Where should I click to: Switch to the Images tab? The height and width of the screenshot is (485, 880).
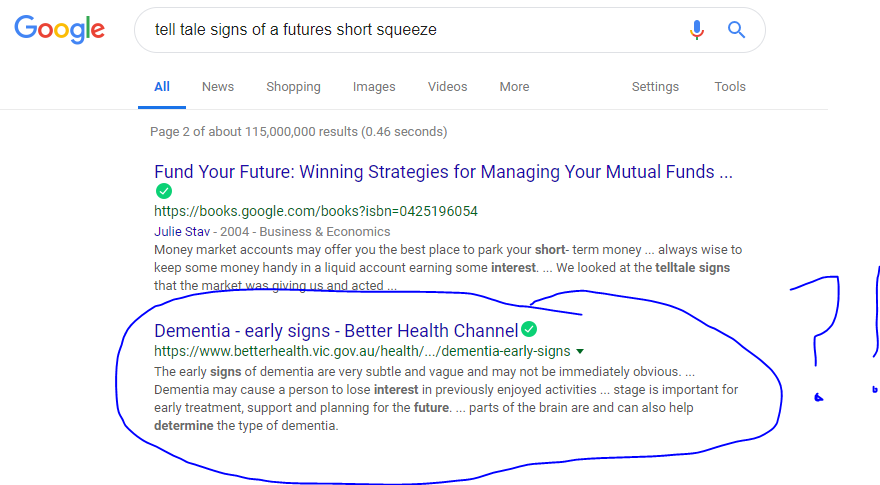coord(374,86)
